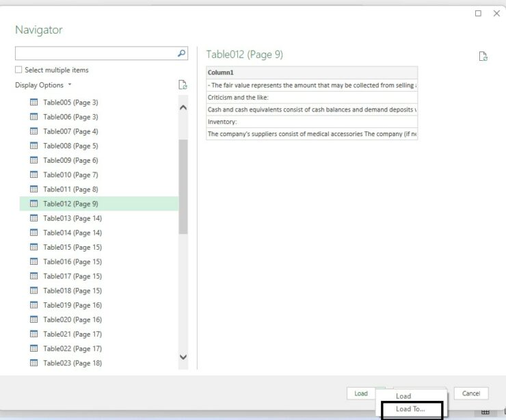This screenshot has width=506, height=420.
Task: Click the table icon next to Table020 (Page 16)
Action: (x=34, y=319)
